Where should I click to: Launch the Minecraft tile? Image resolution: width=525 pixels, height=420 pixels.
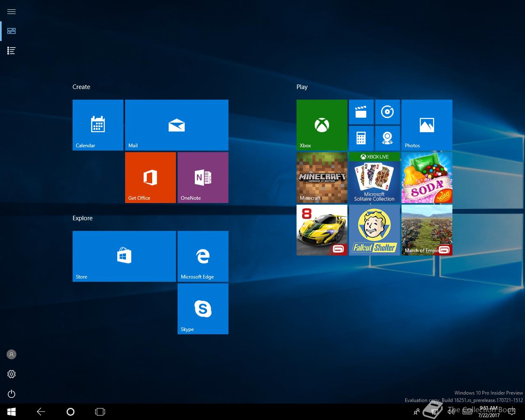click(322, 178)
